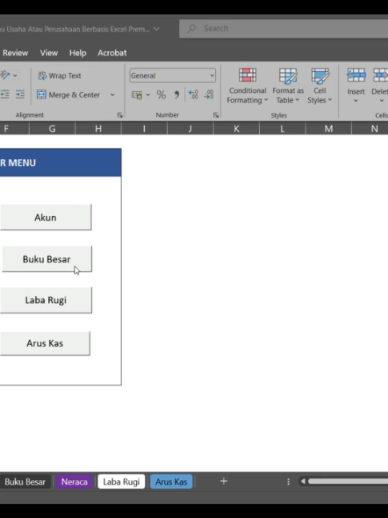Select column M header
This screenshot has height=518, width=388.
[x=329, y=129]
